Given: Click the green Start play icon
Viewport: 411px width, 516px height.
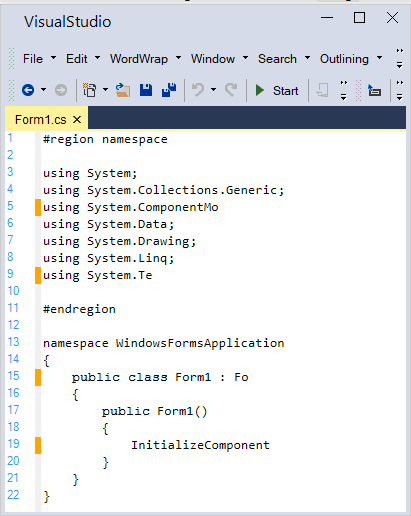Looking at the screenshot, I should [259, 90].
